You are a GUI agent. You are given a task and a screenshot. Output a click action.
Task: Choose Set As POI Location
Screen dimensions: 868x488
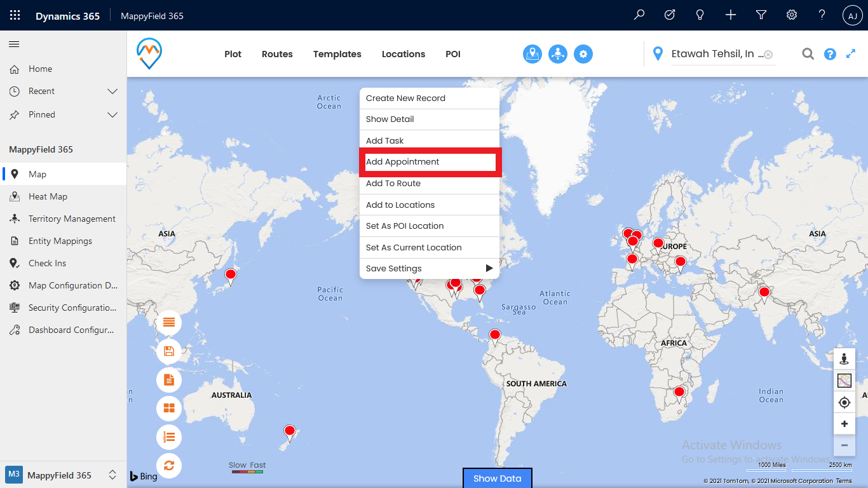coord(430,226)
